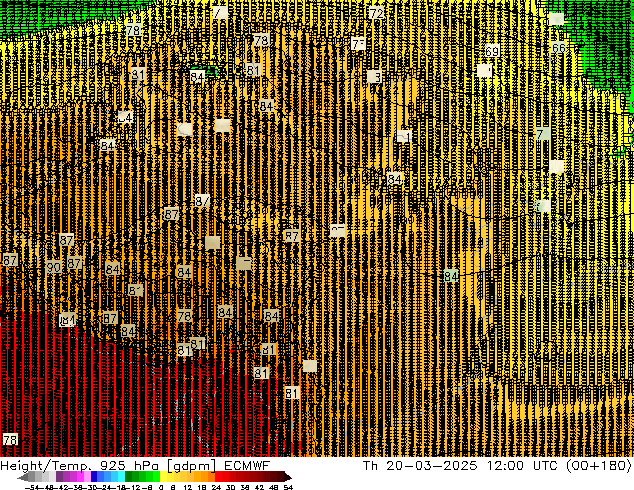Select the gray swatch at the legend's start
This screenshot has width=634, height=490.
(32, 477)
